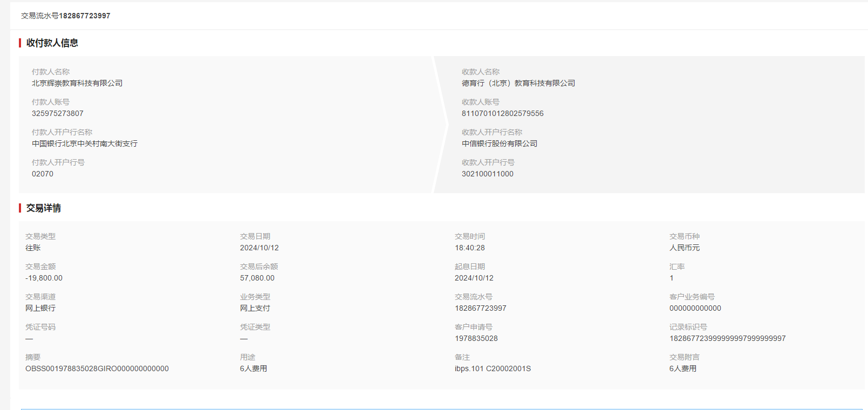Select the remark ibps.101 C20002001S

tap(493, 368)
